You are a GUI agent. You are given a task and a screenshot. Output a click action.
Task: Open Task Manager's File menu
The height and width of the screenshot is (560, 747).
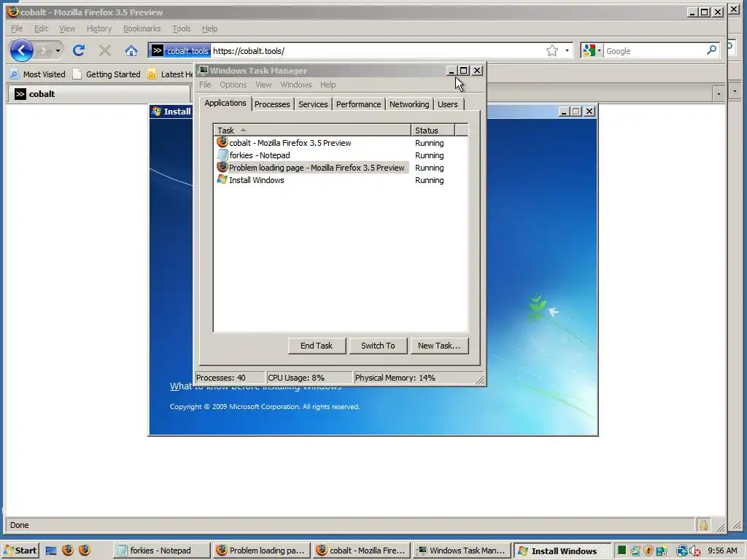[205, 85]
